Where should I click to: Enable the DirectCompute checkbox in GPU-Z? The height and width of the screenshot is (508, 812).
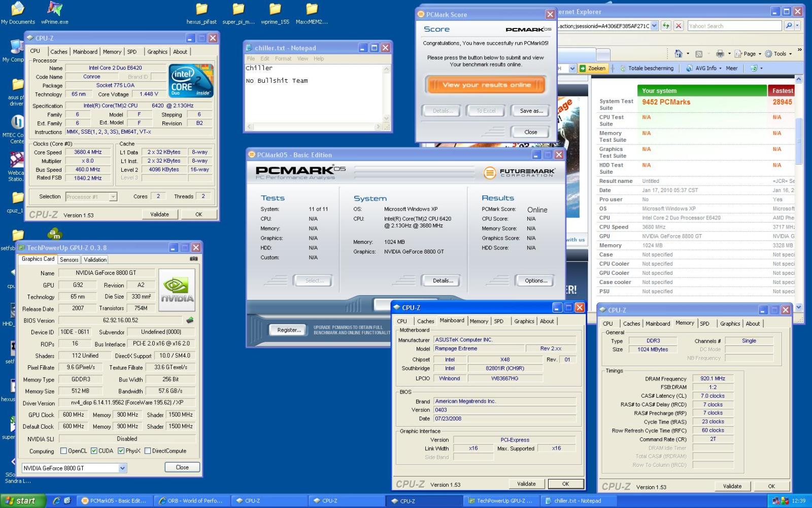[x=148, y=451]
